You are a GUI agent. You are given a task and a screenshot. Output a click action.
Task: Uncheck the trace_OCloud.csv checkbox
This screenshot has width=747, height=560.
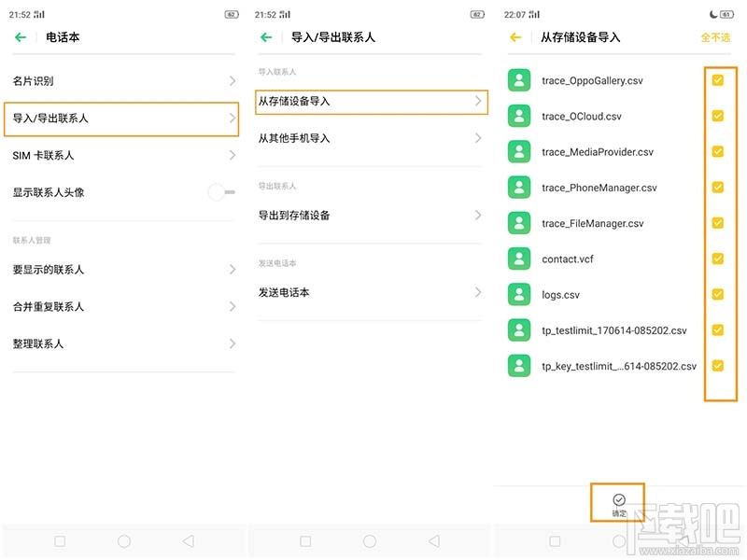[718, 116]
